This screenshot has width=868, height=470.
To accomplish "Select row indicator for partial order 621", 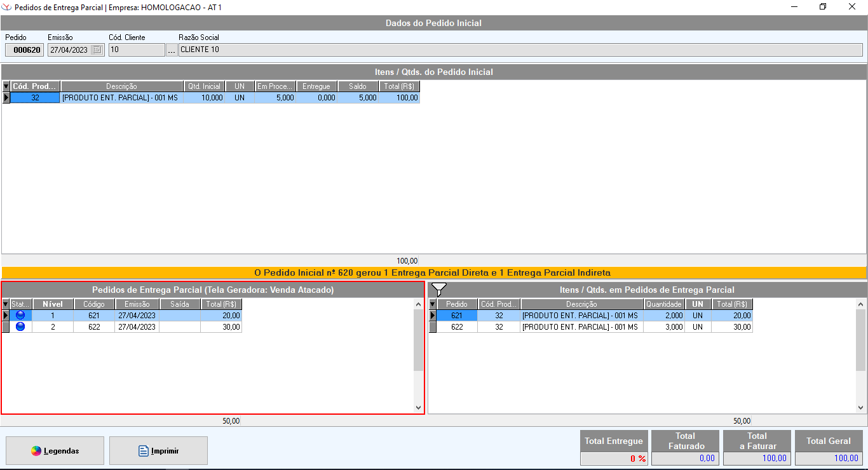I will pos(6,315).
